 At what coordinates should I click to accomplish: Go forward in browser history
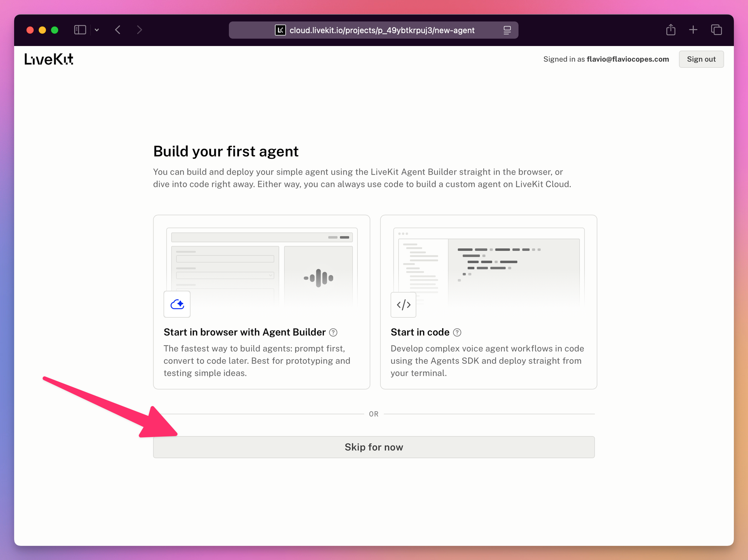coord(140,30)
